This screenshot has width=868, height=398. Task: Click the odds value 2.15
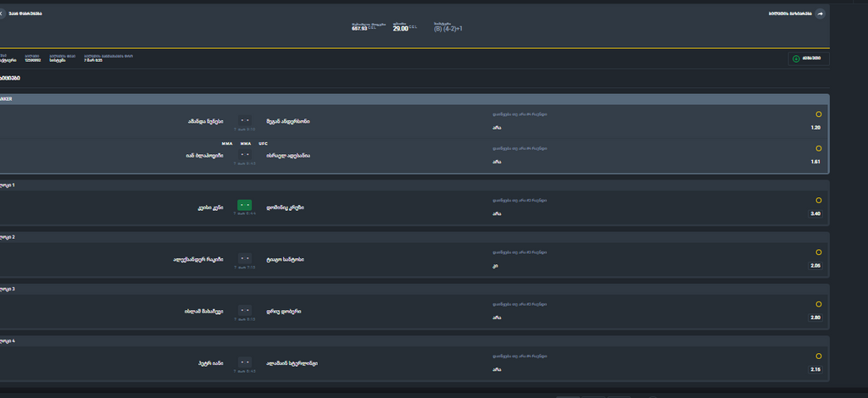pos(815,370)
